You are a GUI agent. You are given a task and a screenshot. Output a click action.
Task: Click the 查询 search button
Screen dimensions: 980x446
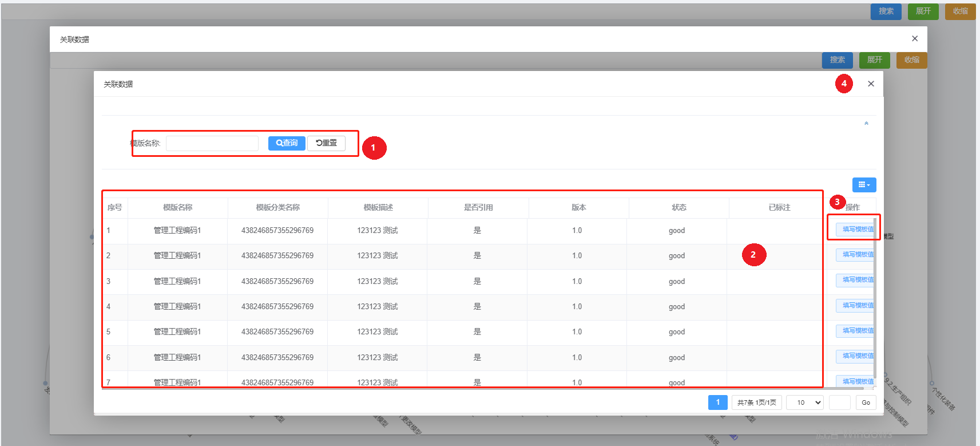(287, 143)
